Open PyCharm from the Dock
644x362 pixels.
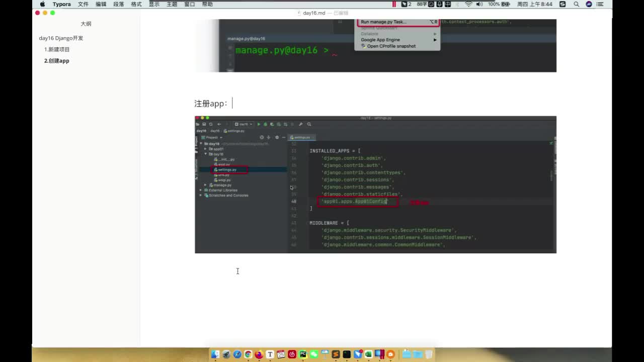(x=303, y=354)
